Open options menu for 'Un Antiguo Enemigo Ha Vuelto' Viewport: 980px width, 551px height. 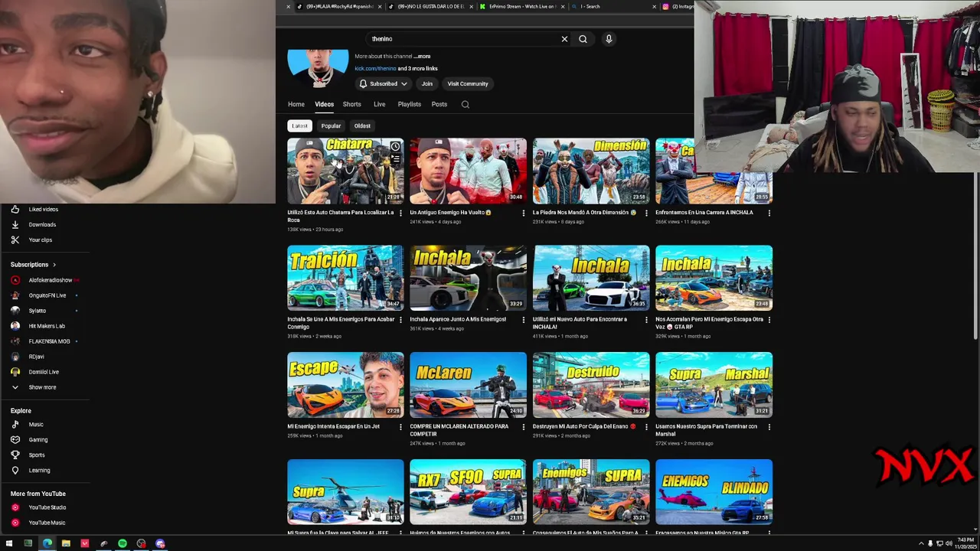524,213
